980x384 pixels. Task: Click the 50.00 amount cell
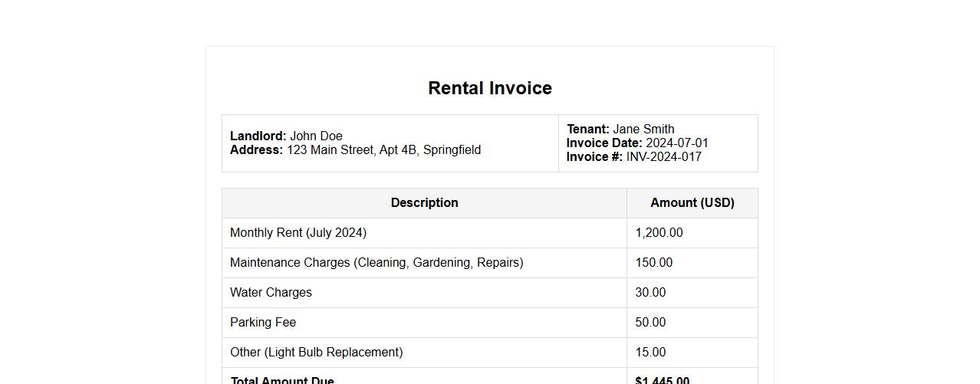coord(692,323)
